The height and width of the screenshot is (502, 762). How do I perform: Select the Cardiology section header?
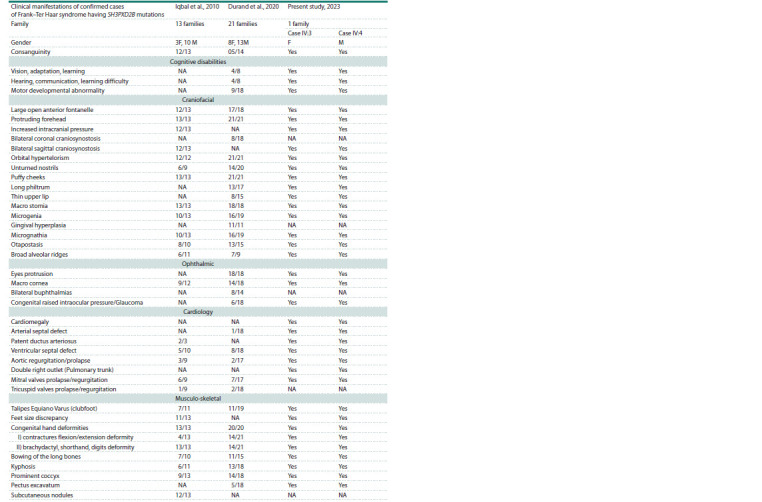pos(198,312)
